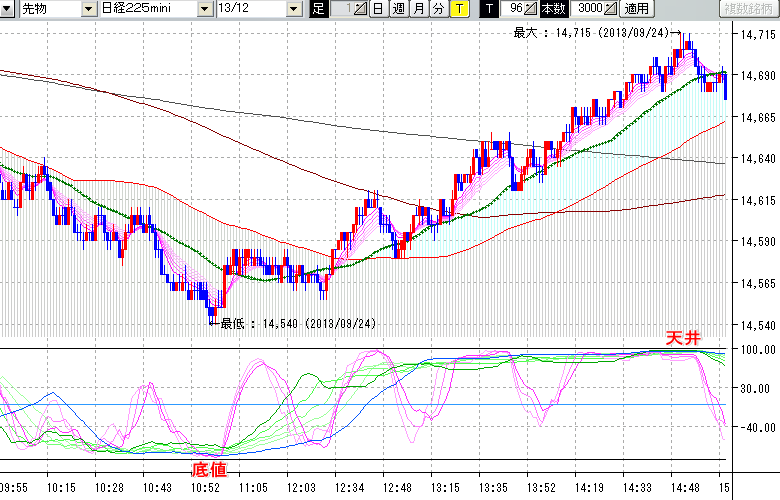Expand the 13/12 contract month dropdown
This screenshot has width=780, height=500.
293,9
